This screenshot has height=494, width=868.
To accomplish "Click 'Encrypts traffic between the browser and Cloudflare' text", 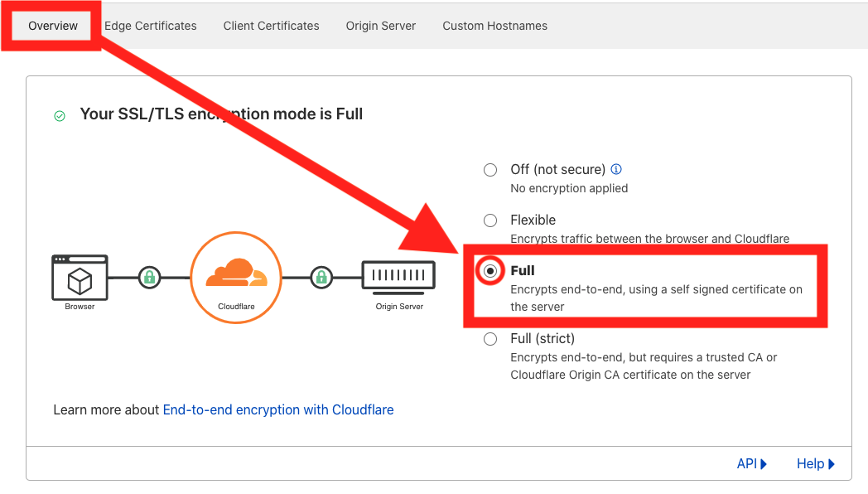I will click(650, 239).
